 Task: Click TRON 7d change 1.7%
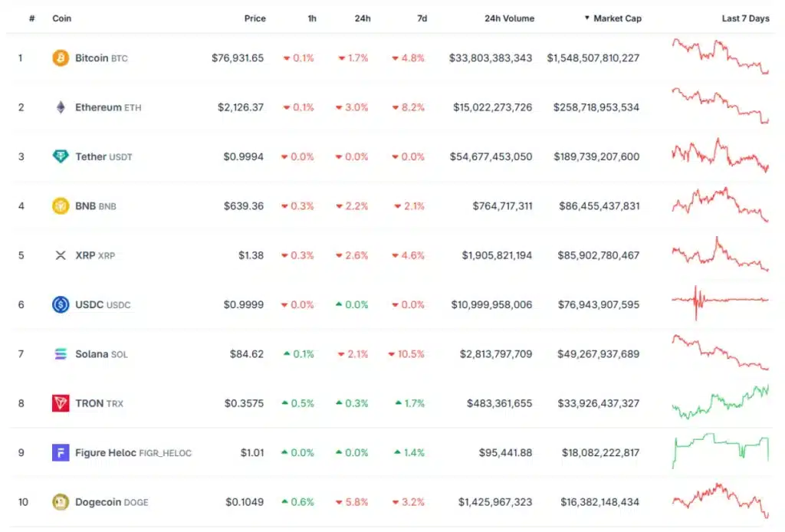[409, 403]
